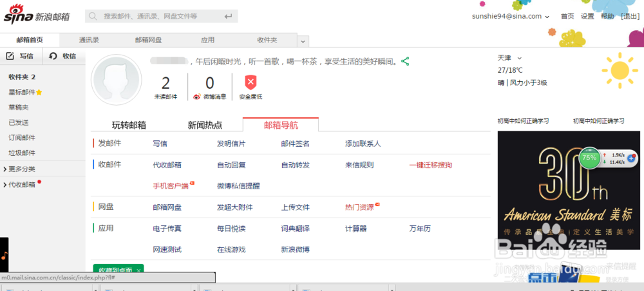Click 计算器 link

[355, 229]
